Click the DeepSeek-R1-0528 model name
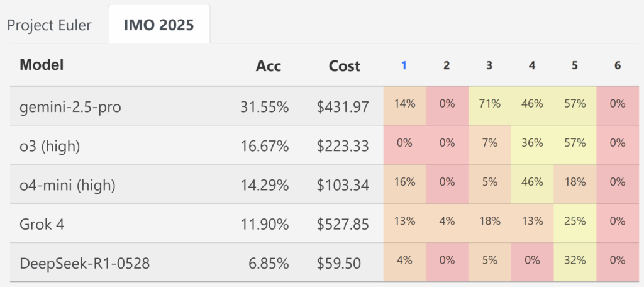644x287 pixels. click(84, 263)
